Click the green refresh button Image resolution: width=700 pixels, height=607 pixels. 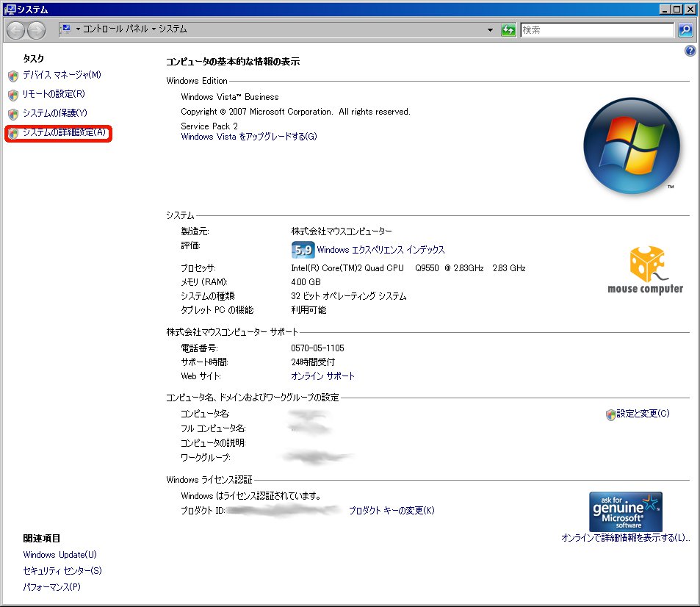point(508,30)
